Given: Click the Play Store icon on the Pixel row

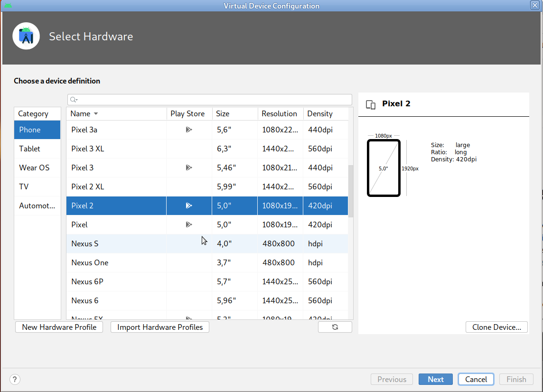Looking at the screenshot, I should [189, 224].
